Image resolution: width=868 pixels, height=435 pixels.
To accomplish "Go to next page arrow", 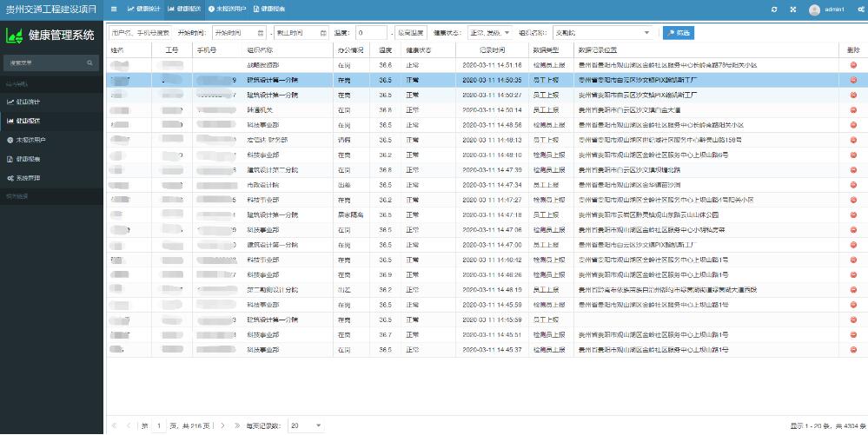I will [222, 425].
